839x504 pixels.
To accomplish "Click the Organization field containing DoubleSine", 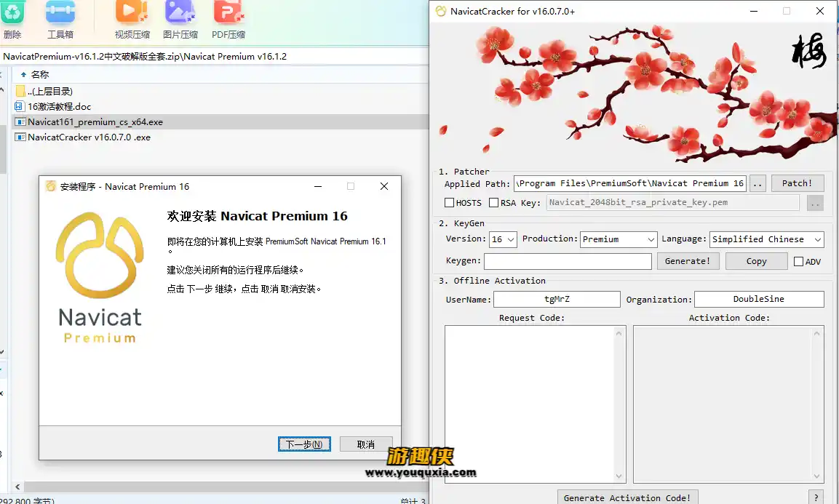I will pos(759,299).
